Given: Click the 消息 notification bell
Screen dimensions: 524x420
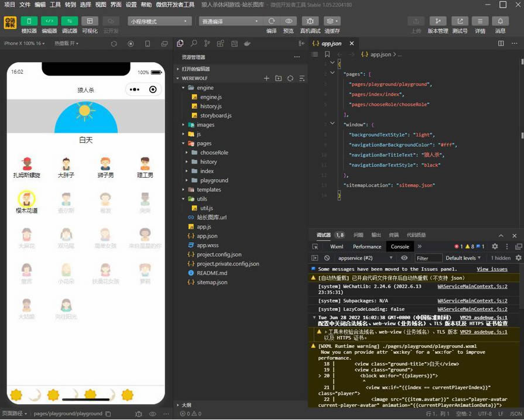Looking at the screenshot, I should pos(500,21).
